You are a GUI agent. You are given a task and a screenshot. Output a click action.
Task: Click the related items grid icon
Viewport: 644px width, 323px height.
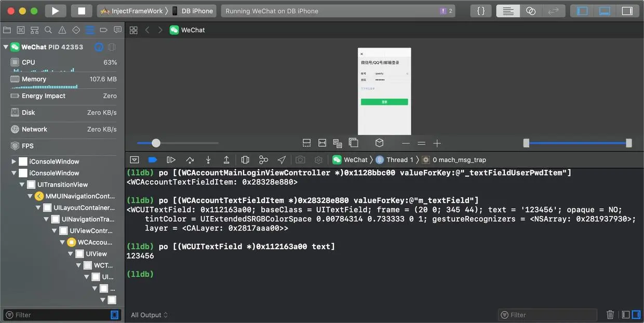[x=133, y=30]
